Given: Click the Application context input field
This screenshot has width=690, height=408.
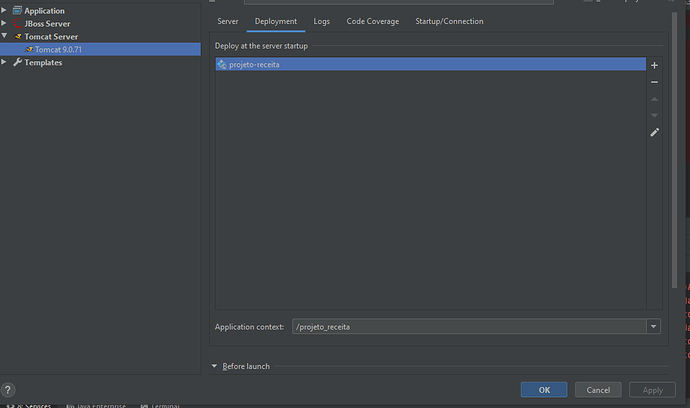Looking at the screenshot, I should pos(469,326).
